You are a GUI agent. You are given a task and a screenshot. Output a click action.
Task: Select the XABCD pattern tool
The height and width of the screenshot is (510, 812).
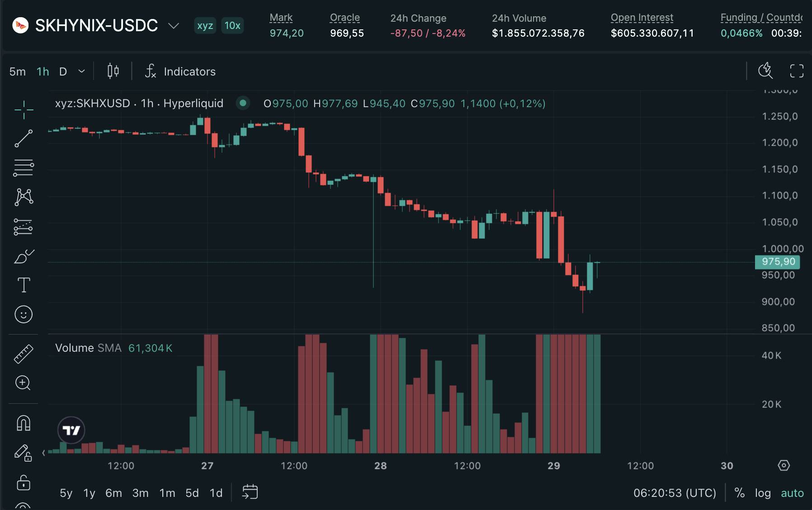click(24, 197)
